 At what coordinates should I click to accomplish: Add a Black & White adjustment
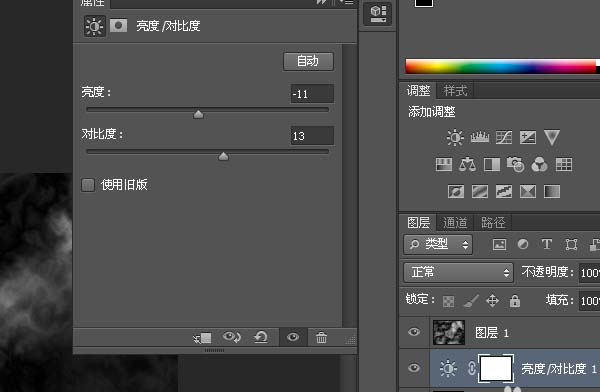tap(492, 165)
